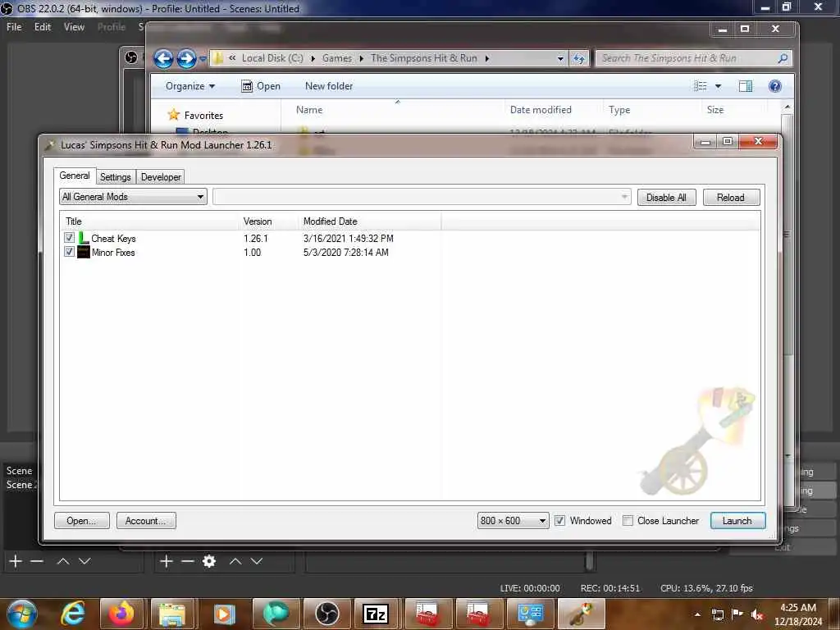Viewport: 840px width, 630px height.
Task: Toggle the Windowed checkbox
Action: pos(559,521)
